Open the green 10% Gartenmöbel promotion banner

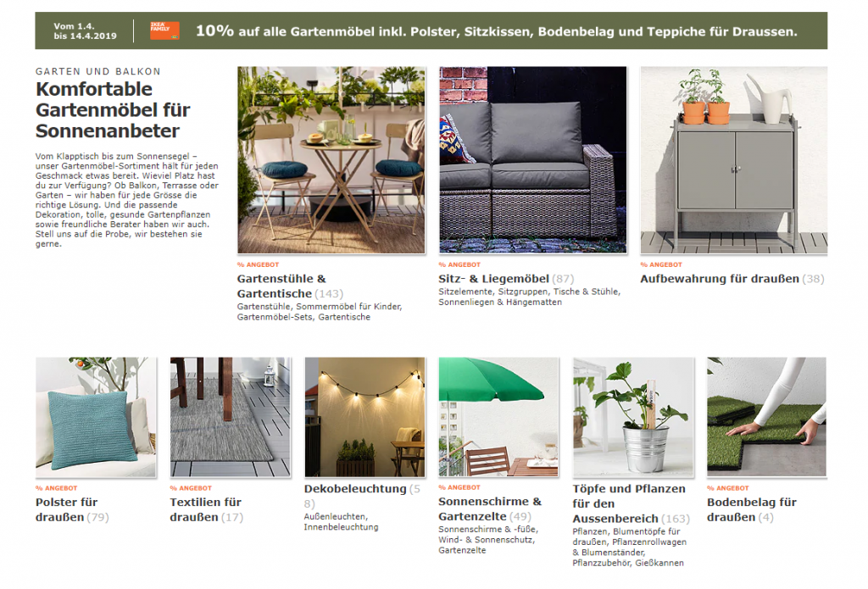pos(431,31)
